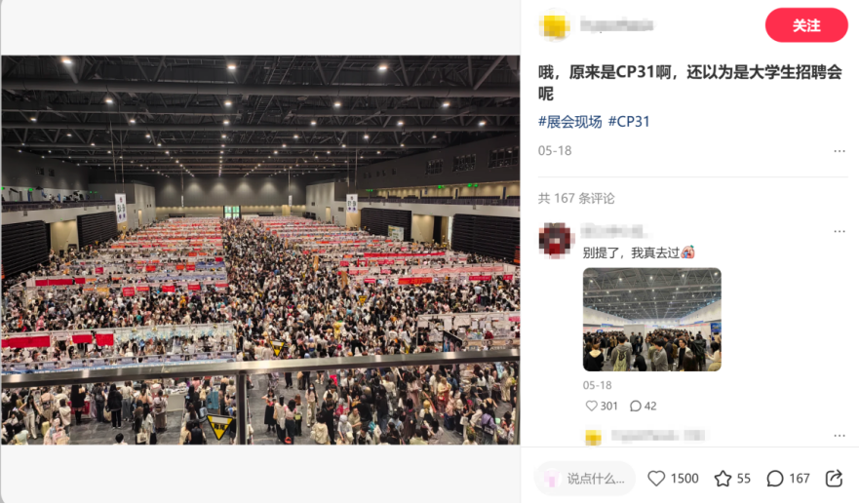Open the post's three-dot menu beside 05-18
Image resolution: width=860 pixels, height=504 pixels.
[840, 151]
